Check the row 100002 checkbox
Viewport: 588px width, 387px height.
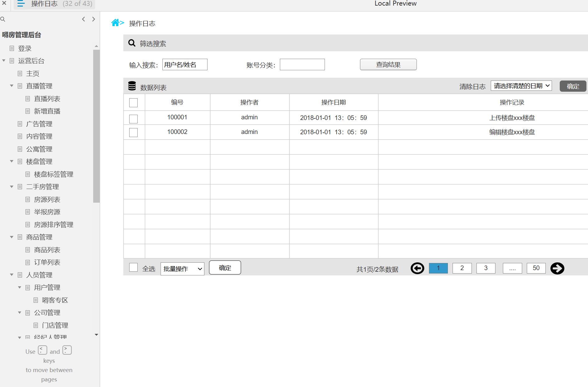pos(133,132)
